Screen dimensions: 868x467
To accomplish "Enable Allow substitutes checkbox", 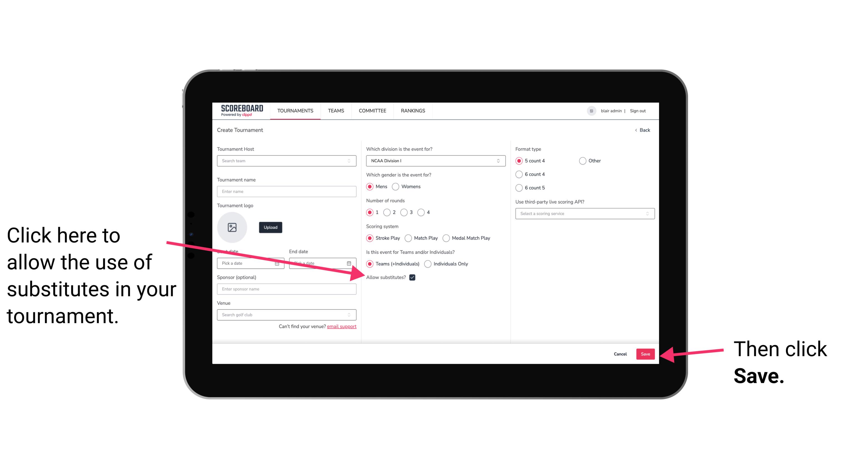I will coord(413,277).
